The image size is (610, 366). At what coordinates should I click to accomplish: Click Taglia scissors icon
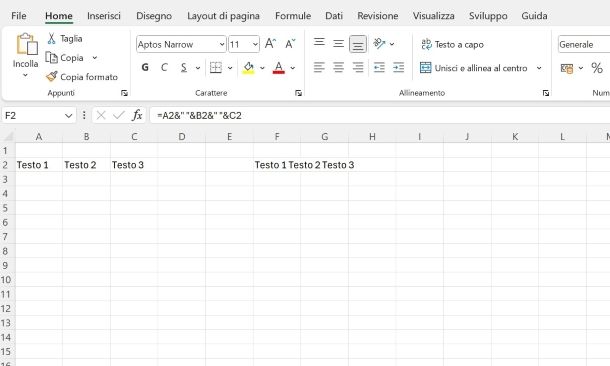pos(51,39)
